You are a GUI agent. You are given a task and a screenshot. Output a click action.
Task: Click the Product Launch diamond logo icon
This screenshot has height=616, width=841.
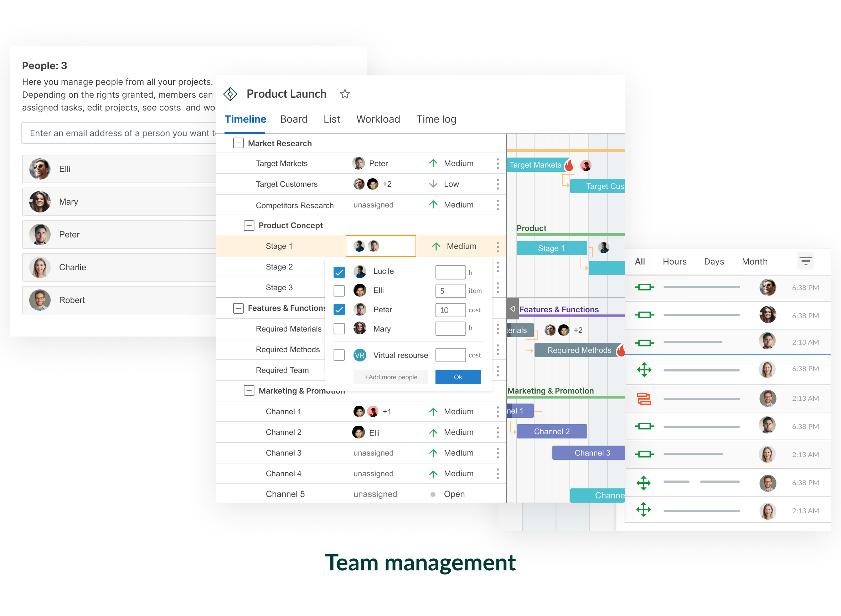[x=230, y=94]
